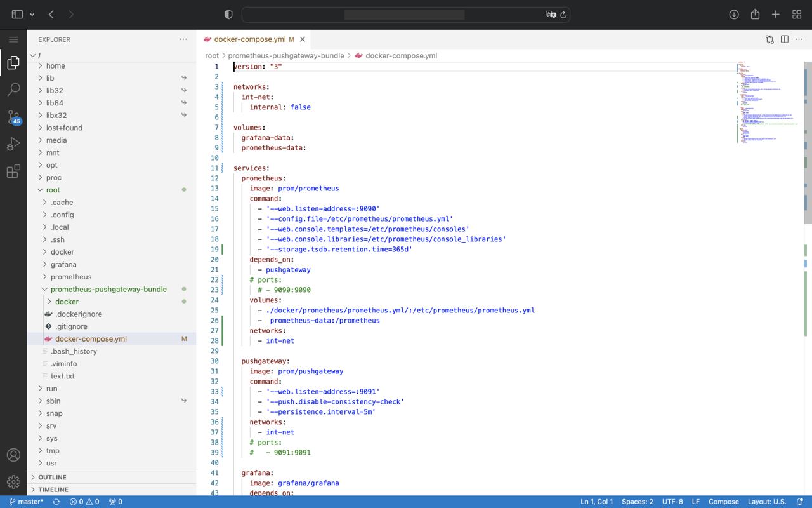Show the browser tab overview grid

click(x=797, y=14)
